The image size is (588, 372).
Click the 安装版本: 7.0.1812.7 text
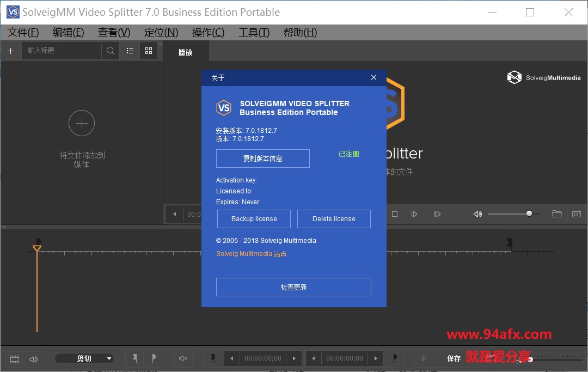click(x=247, y=131)
